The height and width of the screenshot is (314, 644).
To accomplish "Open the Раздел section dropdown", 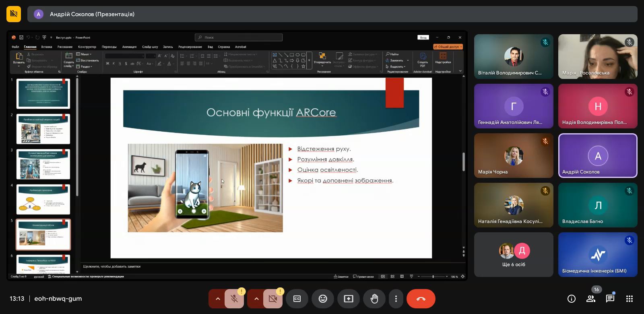I will point(84,66).
